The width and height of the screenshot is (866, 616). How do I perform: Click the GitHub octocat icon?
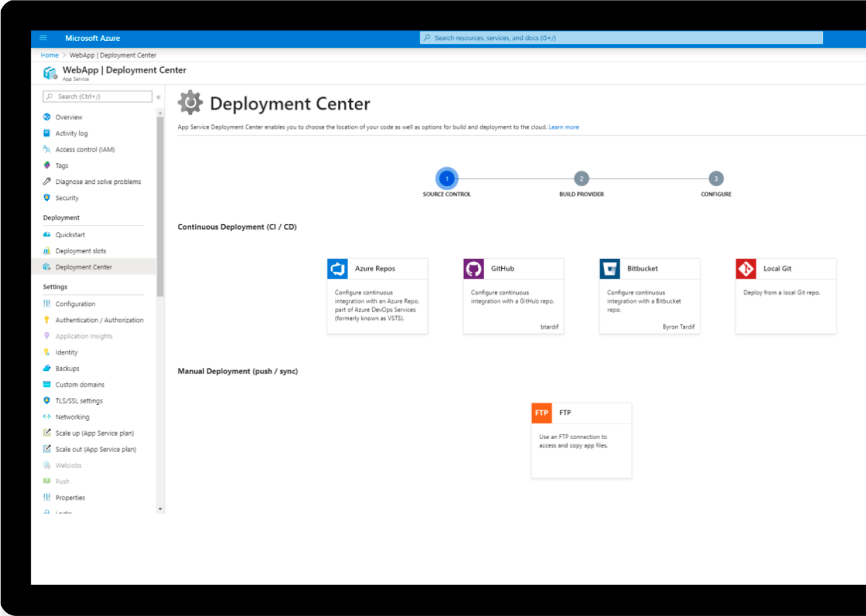tap(473, 269)
